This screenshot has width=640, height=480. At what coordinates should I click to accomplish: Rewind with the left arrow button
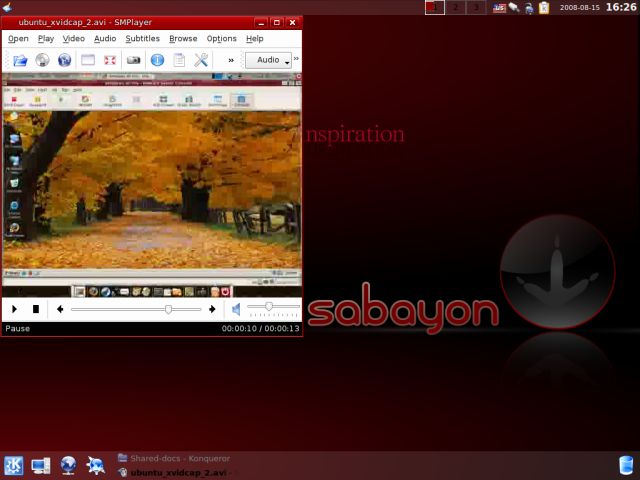pyautogui.click(x=60, y=309)
